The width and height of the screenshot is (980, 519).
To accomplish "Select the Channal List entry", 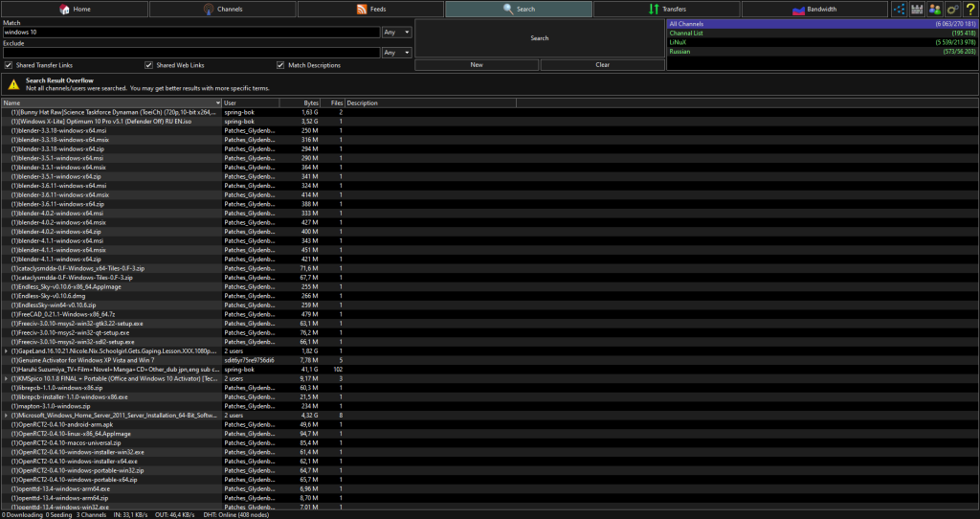I will tap(822, 34).
